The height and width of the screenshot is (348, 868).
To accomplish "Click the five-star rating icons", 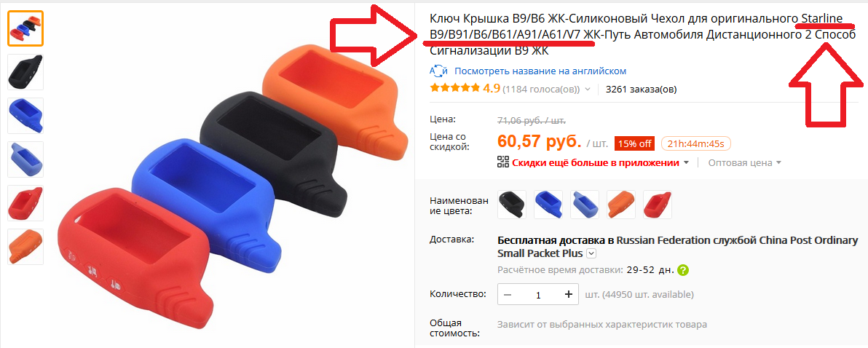I will point(455,89).
